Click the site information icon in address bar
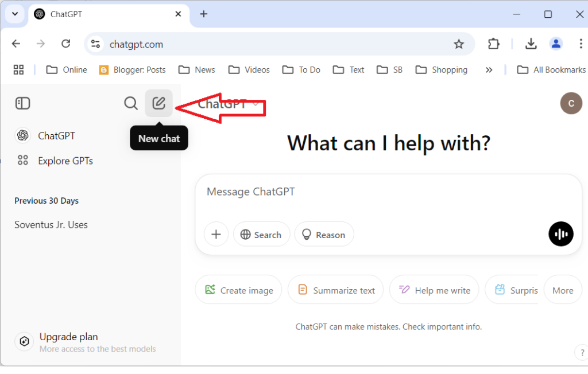588x374 pixels. point(95,44)
